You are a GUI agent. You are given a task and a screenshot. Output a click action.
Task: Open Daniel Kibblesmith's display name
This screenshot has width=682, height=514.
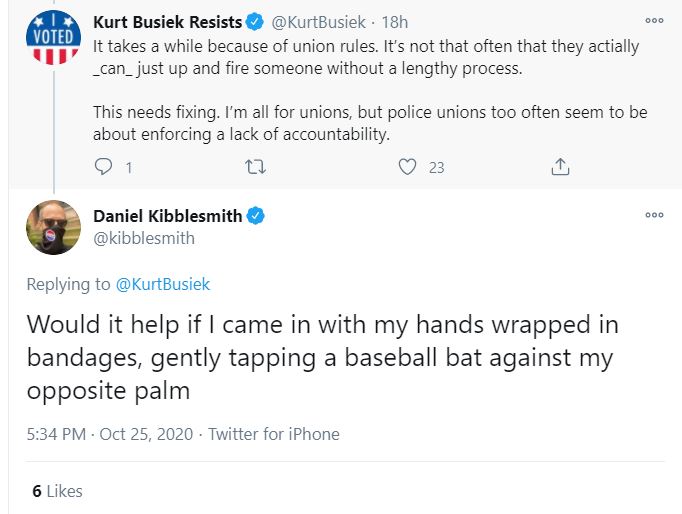point(167,216)
